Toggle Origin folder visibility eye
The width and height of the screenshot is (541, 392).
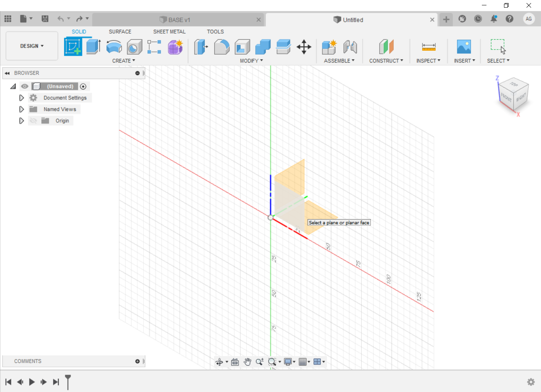tap(34, 121)
